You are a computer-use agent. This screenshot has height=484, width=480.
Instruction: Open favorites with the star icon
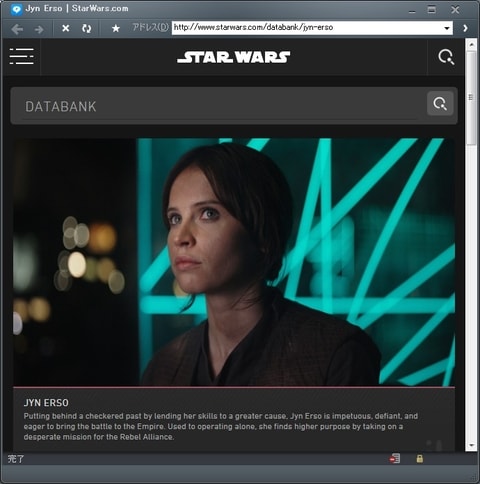point(116,28)
